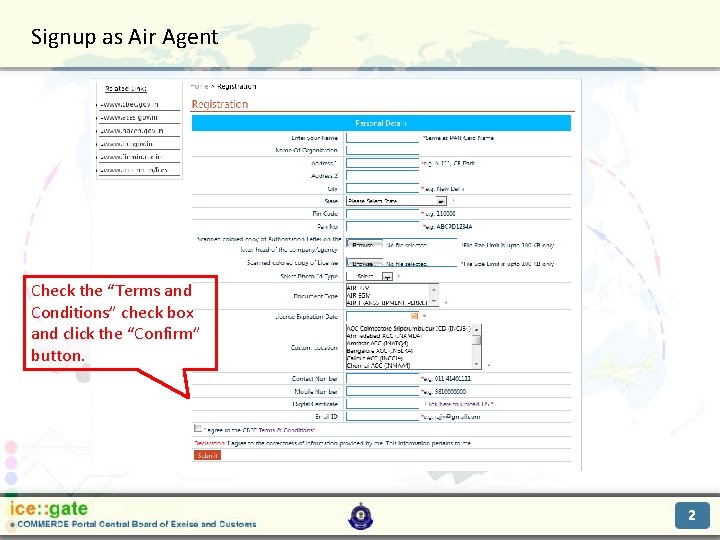
Task: Browse for the Authorization Letter file
Action: click(365, 245)
